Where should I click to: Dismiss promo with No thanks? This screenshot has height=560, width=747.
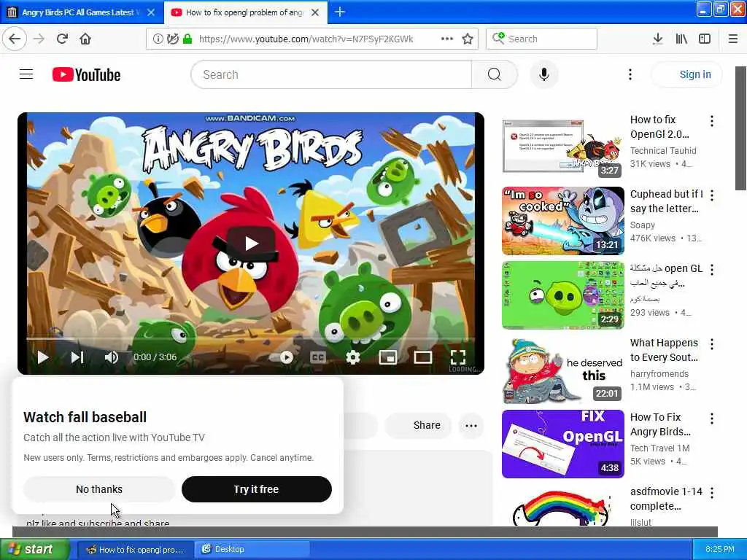click(x=99, y=489)
